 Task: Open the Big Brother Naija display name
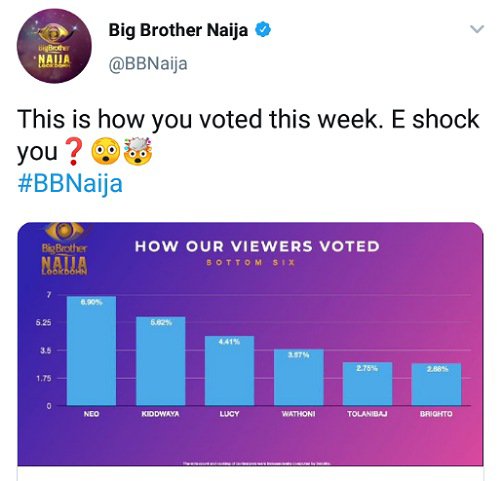point(178,30)
